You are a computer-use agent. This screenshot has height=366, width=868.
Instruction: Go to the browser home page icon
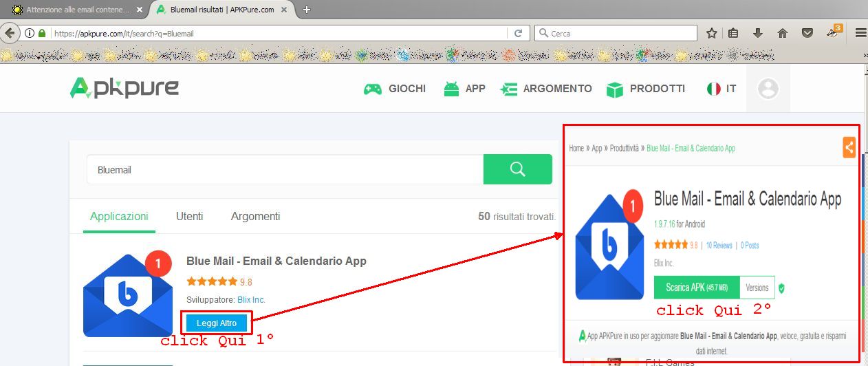pyautogui.click(x=783, y=33)
